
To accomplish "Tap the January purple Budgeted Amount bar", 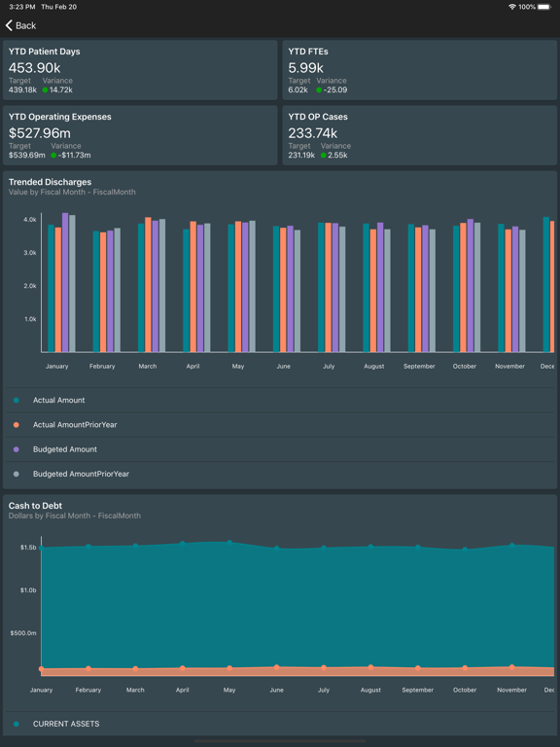I will pyautogui.click(x=65, y=282).
